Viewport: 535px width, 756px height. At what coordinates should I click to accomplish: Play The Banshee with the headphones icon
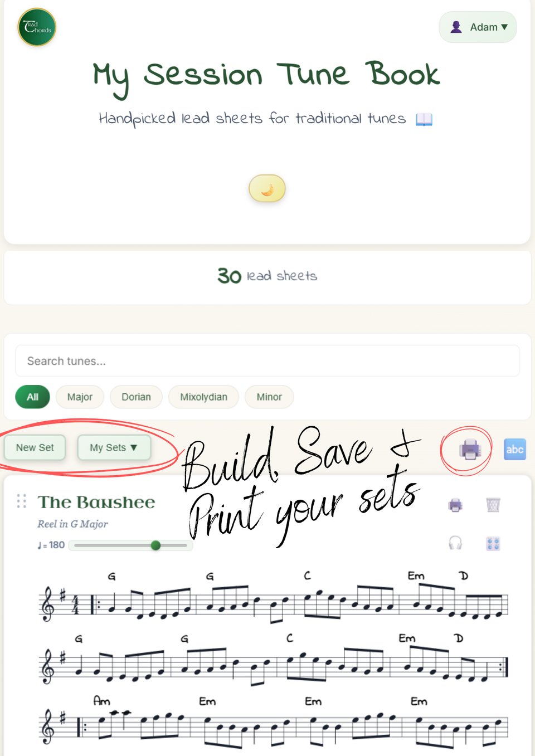(x=455, y=543)
